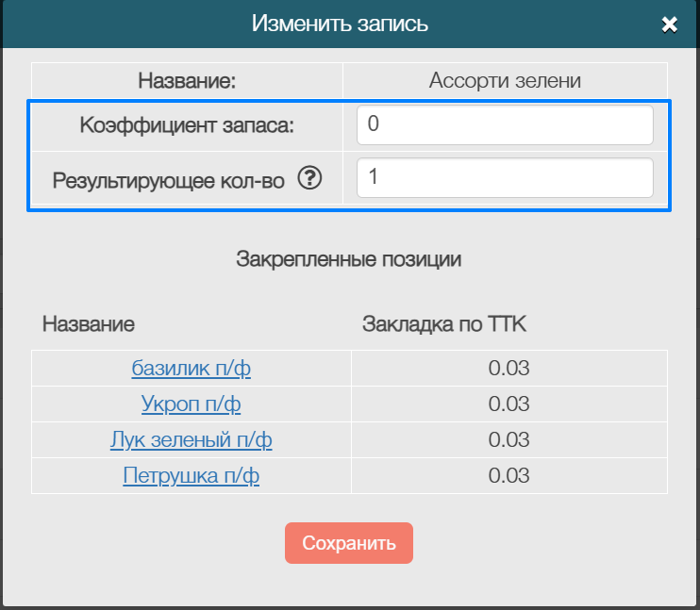The width and height of the screenshot is (700, 610).
Task: Select the 0.03 value in Петрушка row
Action: click(x=508, y=476)
